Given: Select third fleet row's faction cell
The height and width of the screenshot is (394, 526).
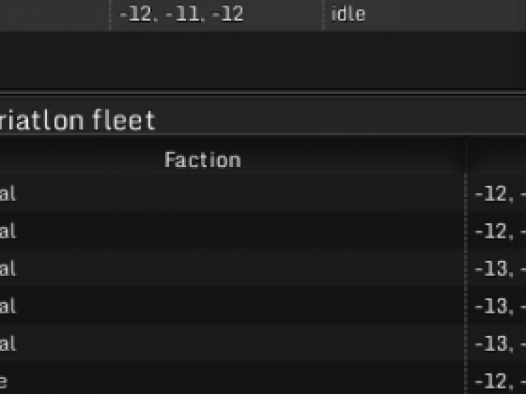Looking at the screenshot, I should (x=232, y=268).
